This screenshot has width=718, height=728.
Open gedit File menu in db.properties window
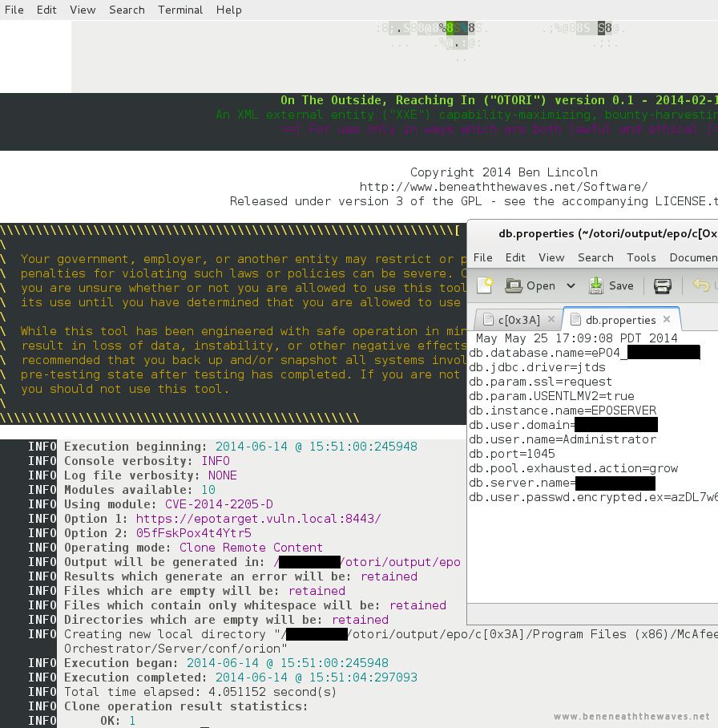(x=482, y=257)
